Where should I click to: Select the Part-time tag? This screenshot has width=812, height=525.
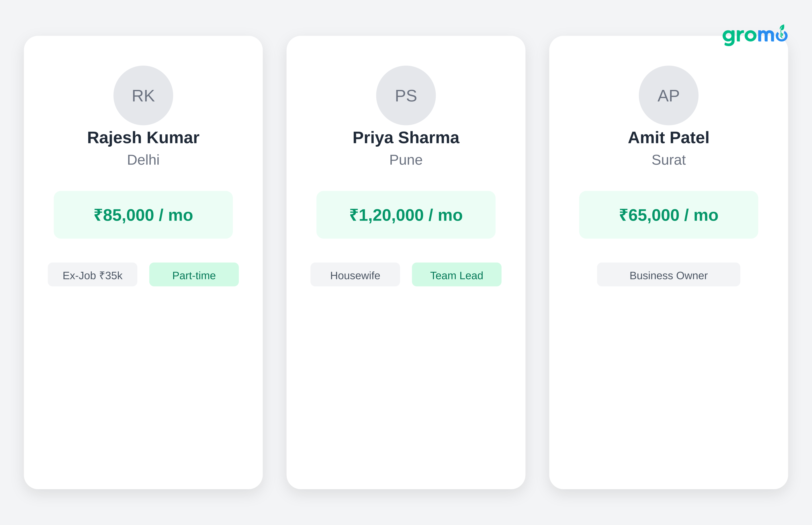tap(194, 275)
